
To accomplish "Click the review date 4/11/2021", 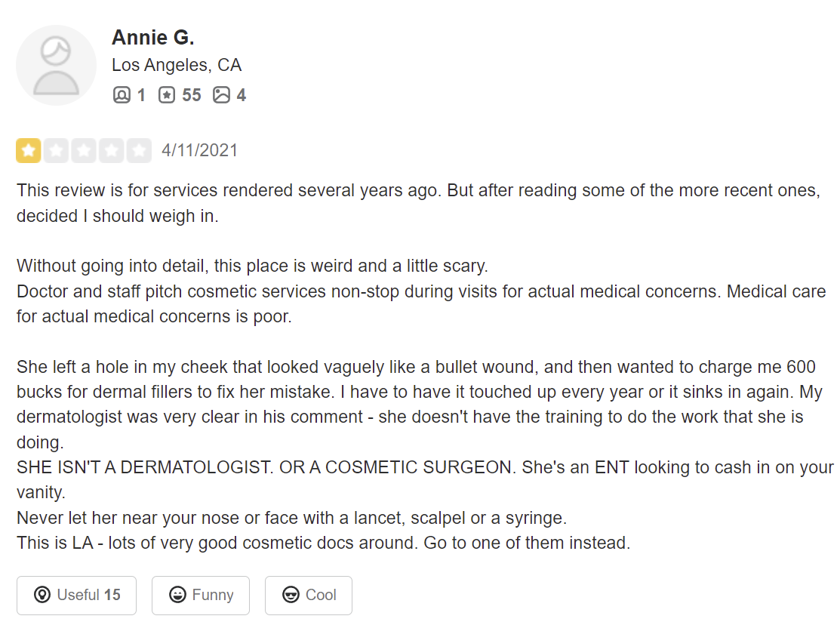I will point(200,150).
